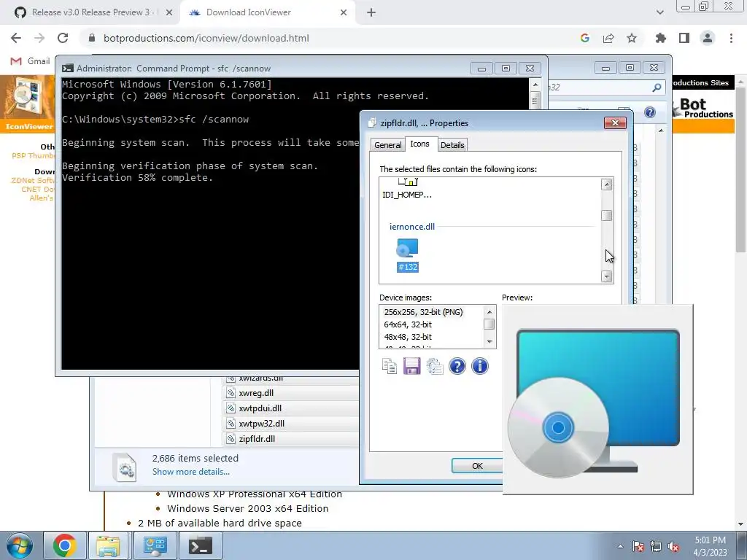Click the Control Panel taskbar icon
The height and width of the screenshot is (560, 747).
pyautogui.click(x=155, y=545)
